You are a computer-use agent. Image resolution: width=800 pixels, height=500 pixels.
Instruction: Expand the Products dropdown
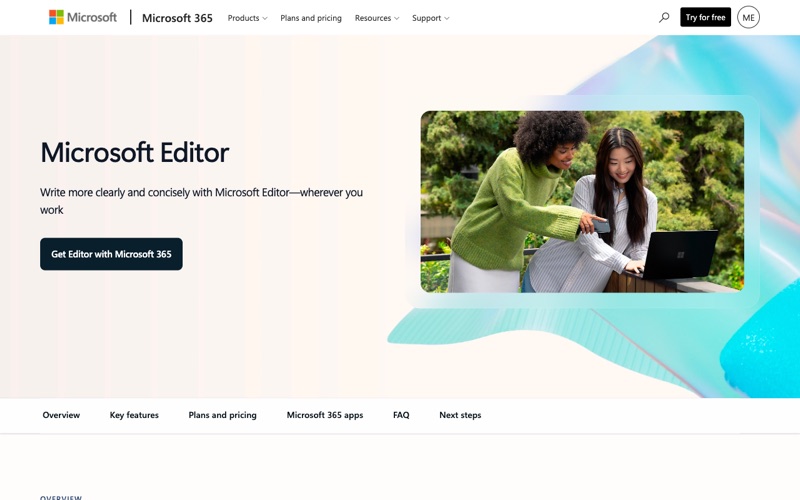tap(247, 18)
